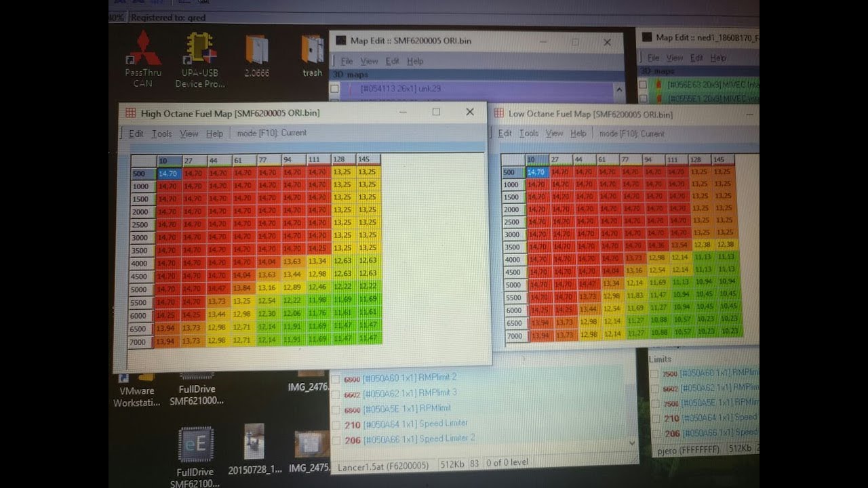Viewport: 868px width, 488px height.
Task: Check the RMPlimit 2 [#050A60] checkbox in SMF6200005 list
Action: (335, 380)
